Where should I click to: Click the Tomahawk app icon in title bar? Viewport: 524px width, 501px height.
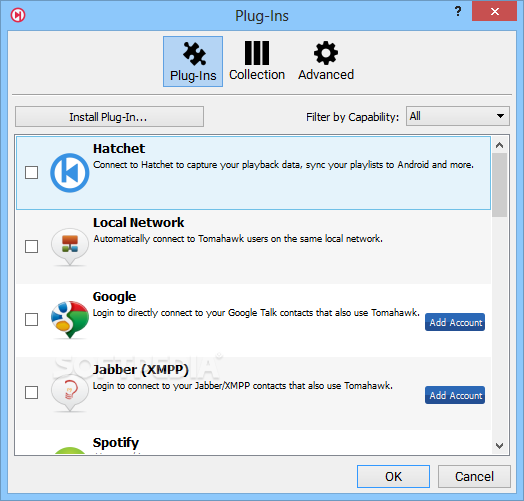point(18,15)
